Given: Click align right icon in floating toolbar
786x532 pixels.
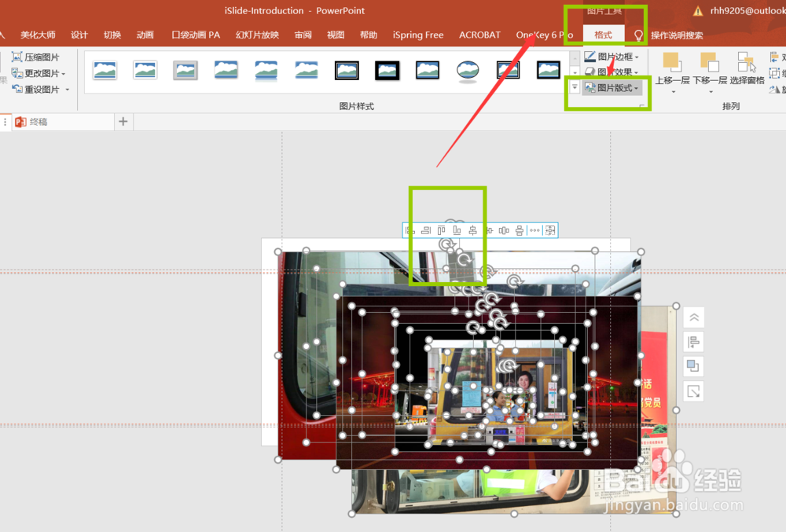Looking at the screenshot, I should (426, 230).
